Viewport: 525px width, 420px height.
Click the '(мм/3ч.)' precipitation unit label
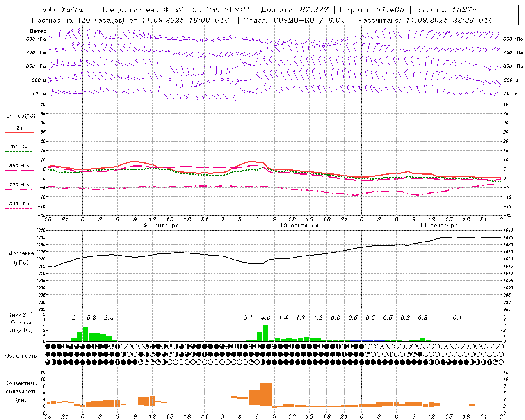[21, 315]
